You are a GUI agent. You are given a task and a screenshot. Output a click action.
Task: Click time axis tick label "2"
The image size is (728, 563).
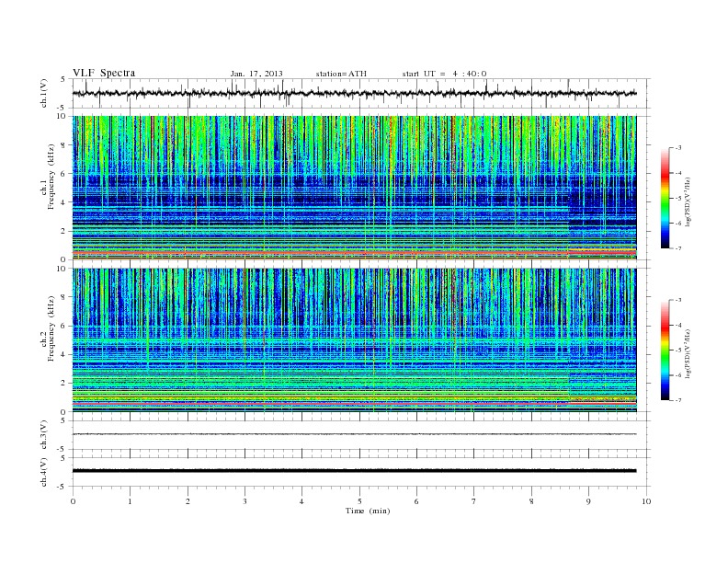tap(188, 501)
